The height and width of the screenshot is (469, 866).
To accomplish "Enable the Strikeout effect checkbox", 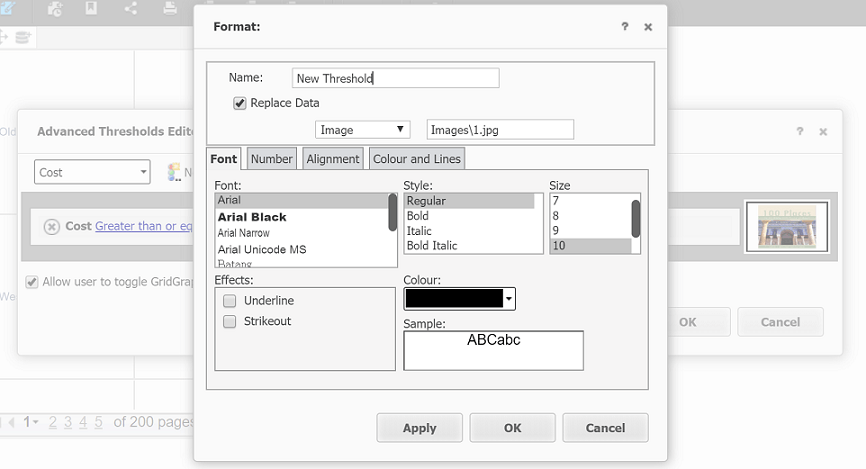I will [230, 321].
